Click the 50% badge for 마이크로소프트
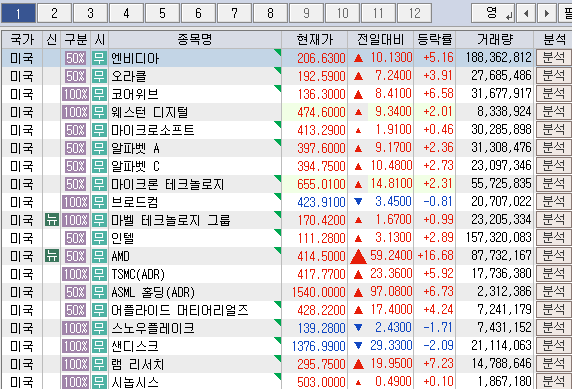Viewport: 572px width, 389px height. [76, 130]
